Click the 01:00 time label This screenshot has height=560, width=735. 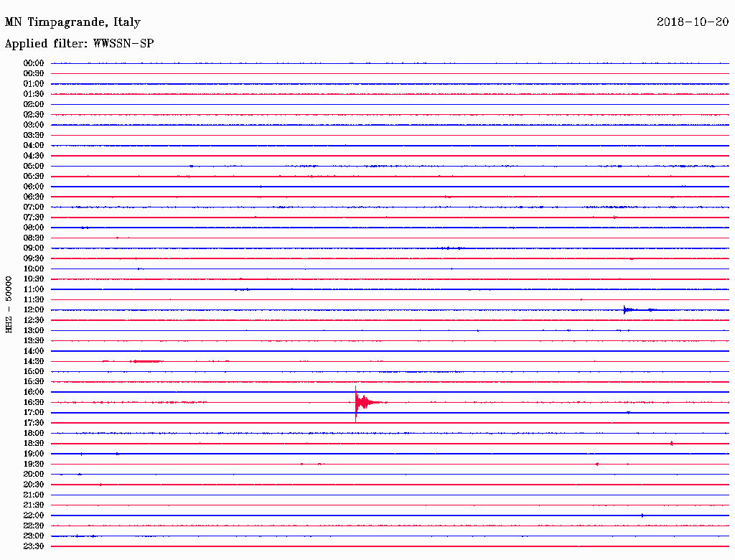point(34,84)
